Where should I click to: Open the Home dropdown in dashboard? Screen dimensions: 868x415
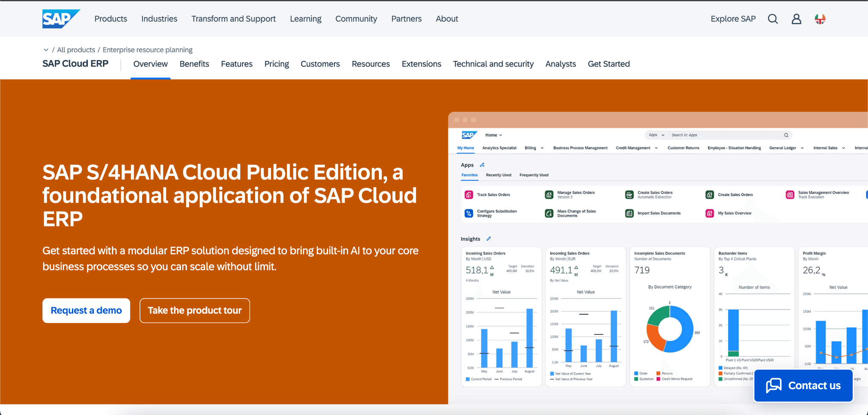(493, 135)
